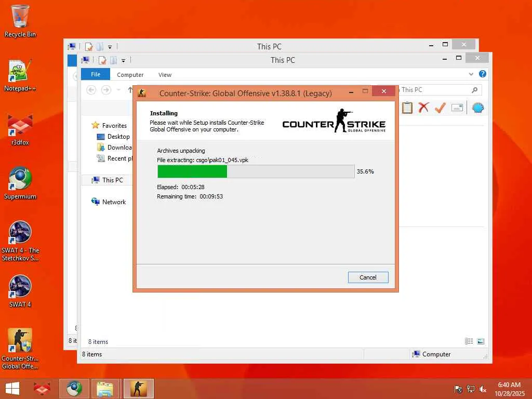Click the rename ribbon icon
Image resolution: width=532 pixels, height=399 pixels.
tap(457, 108)
